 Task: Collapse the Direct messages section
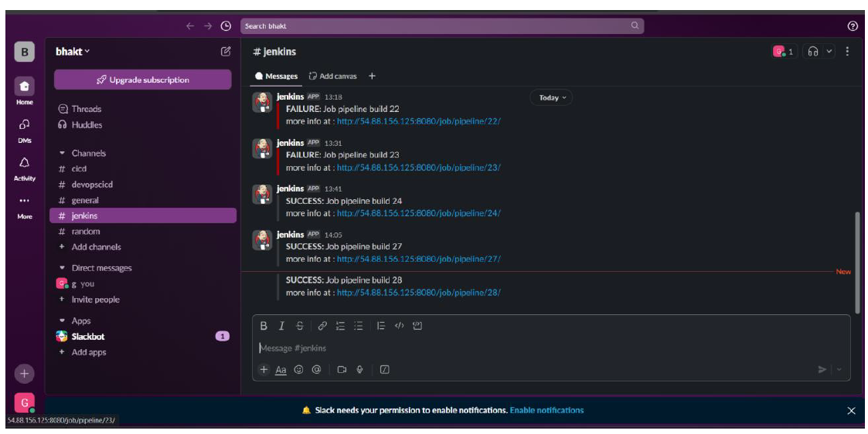coord(62,268)
